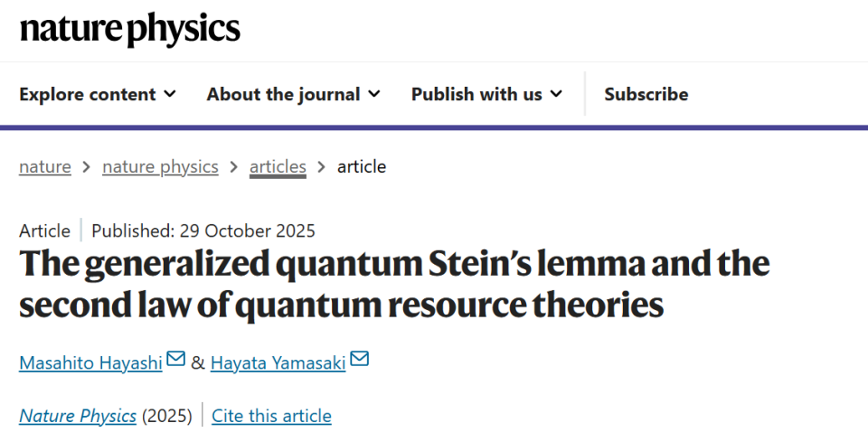Click the Nature Physics journal link

[x=78, y=416]
